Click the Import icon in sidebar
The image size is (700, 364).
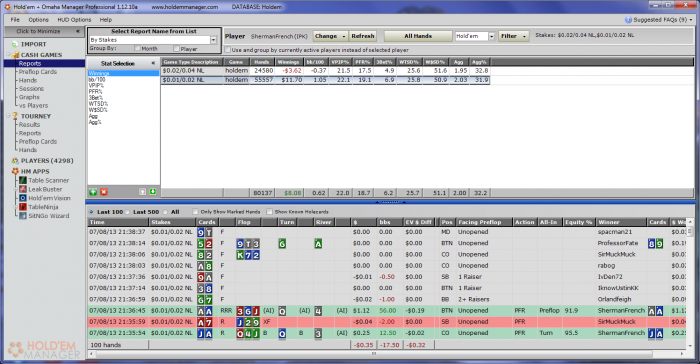[15, 44]
